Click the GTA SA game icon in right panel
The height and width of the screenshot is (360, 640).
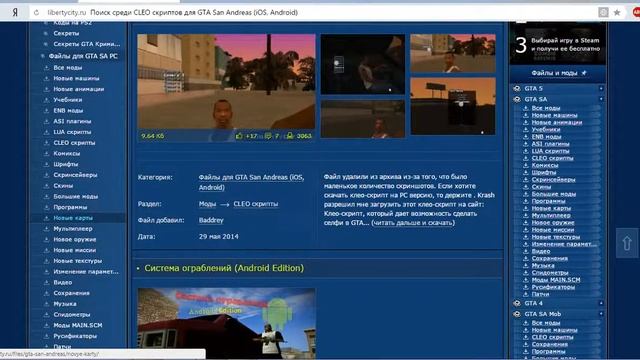[517, 99]
